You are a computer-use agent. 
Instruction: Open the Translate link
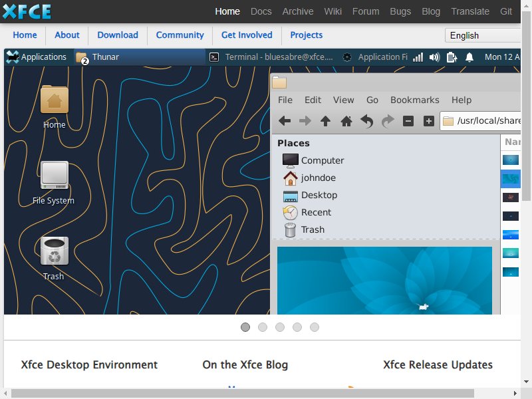pos(470,11)
